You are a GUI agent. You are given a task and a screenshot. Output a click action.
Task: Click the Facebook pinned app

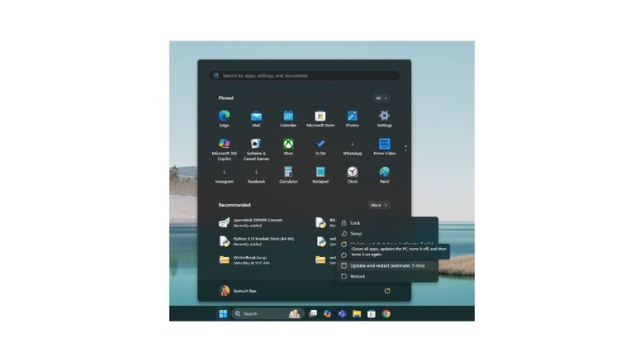[256, 175]
